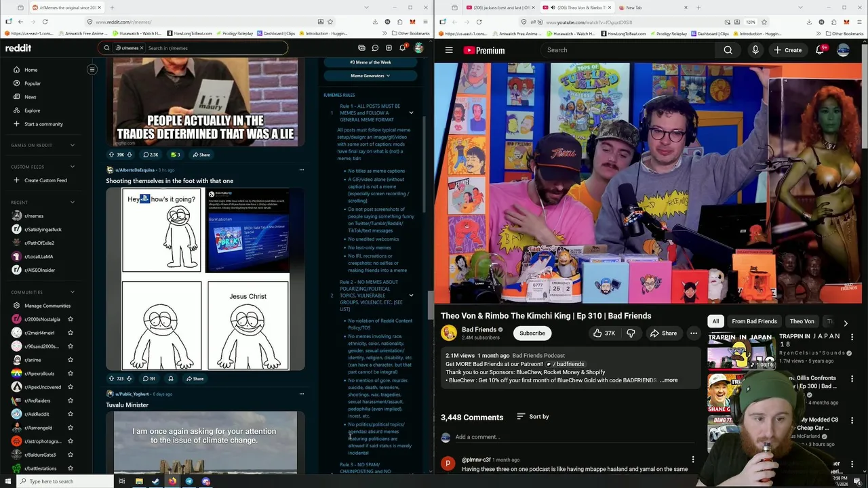
Task: Click the Reddit logo in the header
Action: (18, 48)
